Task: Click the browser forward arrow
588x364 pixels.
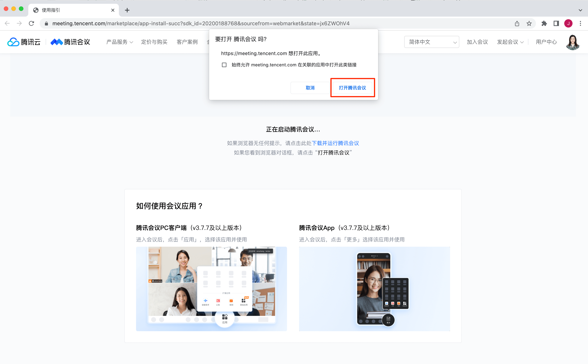Action: click(19, 23)
